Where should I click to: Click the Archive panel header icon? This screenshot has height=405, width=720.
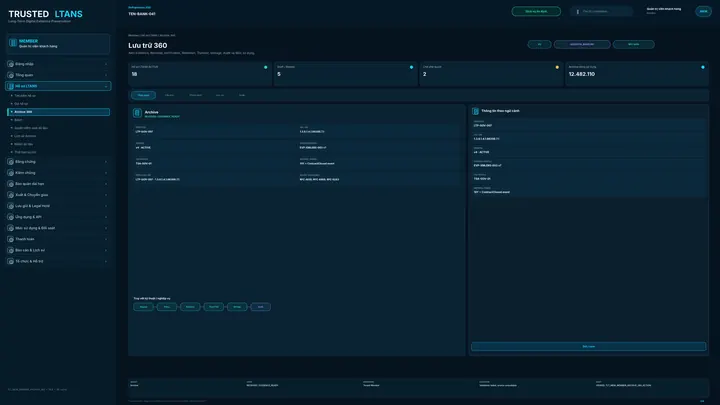pos(137,113)
